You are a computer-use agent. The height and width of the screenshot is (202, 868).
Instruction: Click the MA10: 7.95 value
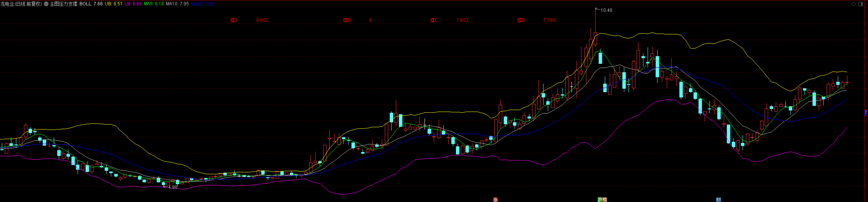coord(177,4)
